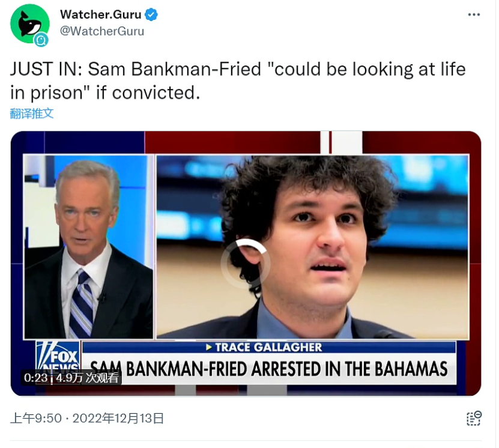Click the 0:23 video duration label
499x448 pixels.
(36, 378)
